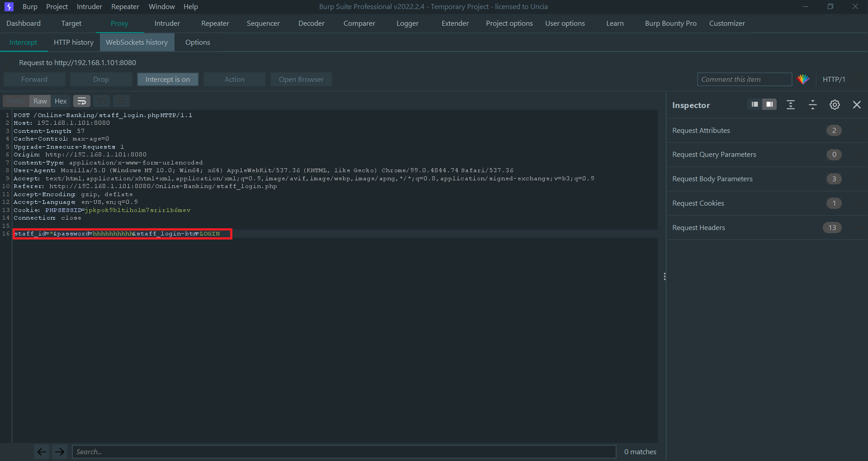The width and height of the screenshot is (868, 461).
Task: Open the Decoder tab
Action: [x=311, y=24]
